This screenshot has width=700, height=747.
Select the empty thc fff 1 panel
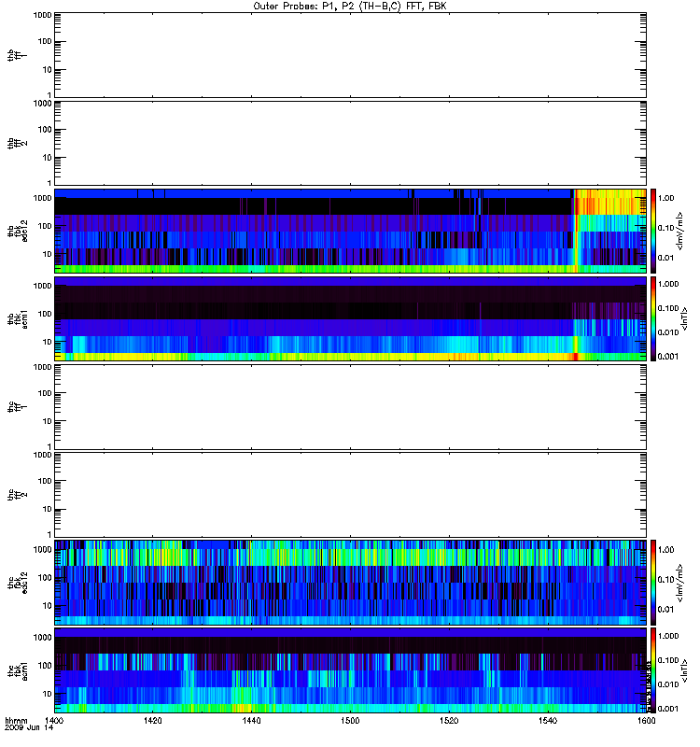tap(350, 407)
